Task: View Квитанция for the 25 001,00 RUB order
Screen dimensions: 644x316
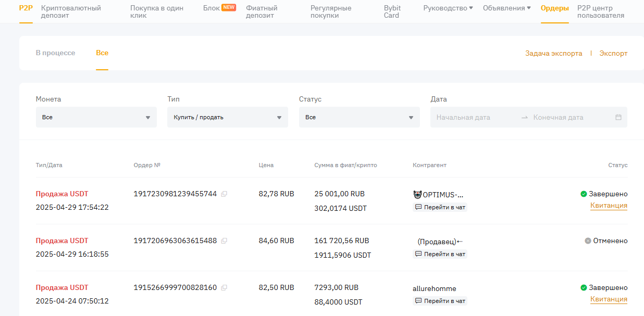Action: [x=609, y=206]
